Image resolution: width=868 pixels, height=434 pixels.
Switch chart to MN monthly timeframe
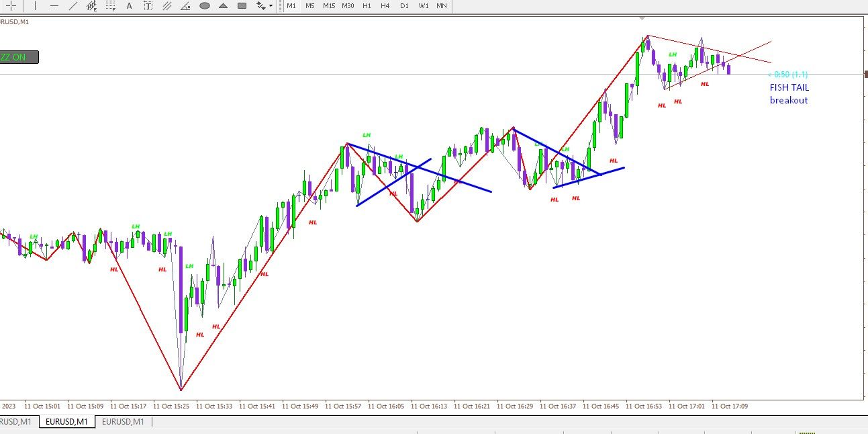click(x=442, y=5)
